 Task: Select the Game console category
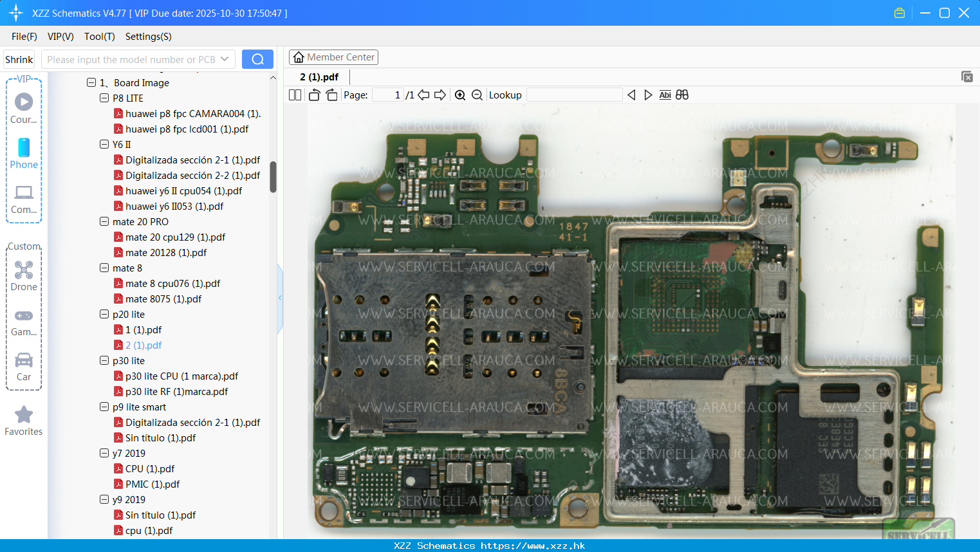point(24,322)
